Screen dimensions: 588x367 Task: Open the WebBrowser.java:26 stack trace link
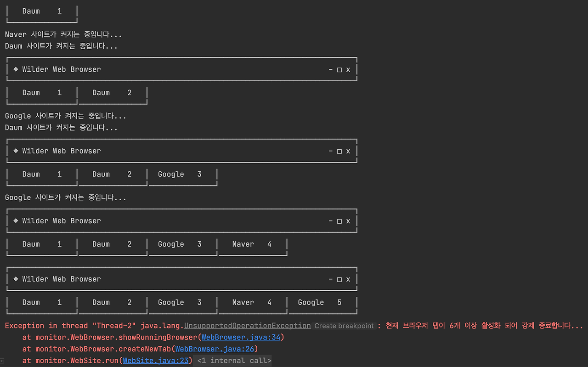215,349
